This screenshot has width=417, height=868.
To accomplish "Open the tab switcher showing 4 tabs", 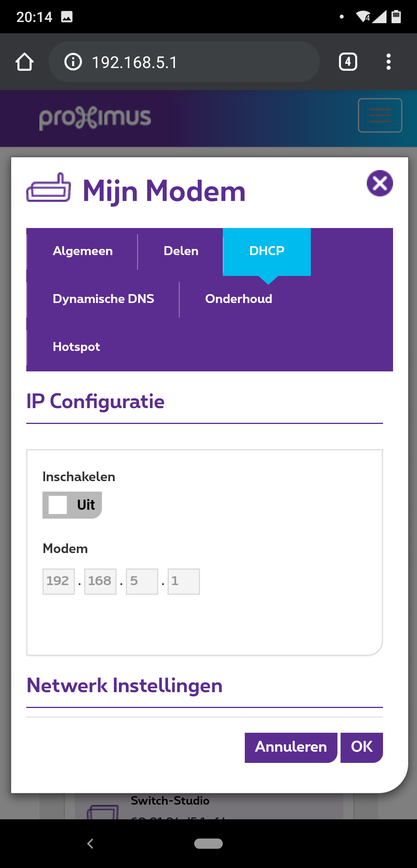I will [x=347, y=62].
